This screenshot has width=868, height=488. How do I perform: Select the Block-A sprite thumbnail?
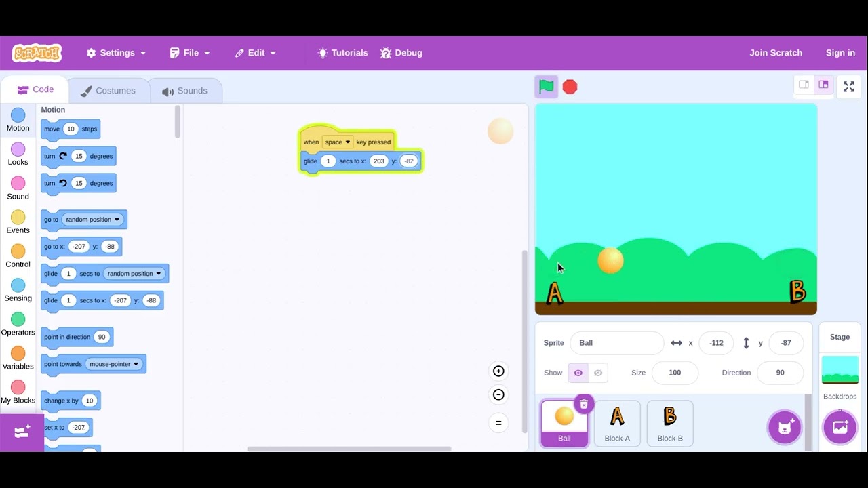coord(617,423)
